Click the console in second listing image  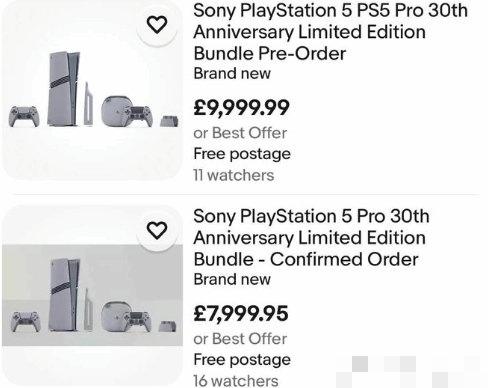click(x=65, y=295)
